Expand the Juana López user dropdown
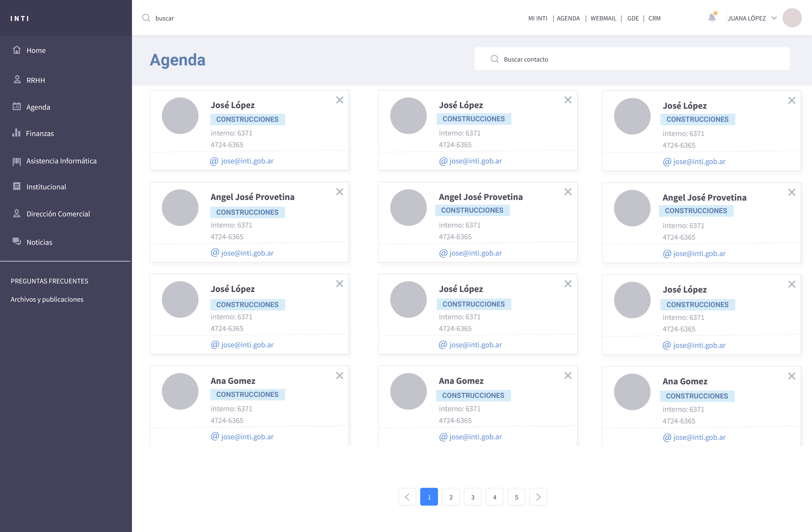 tap(774, 18)
